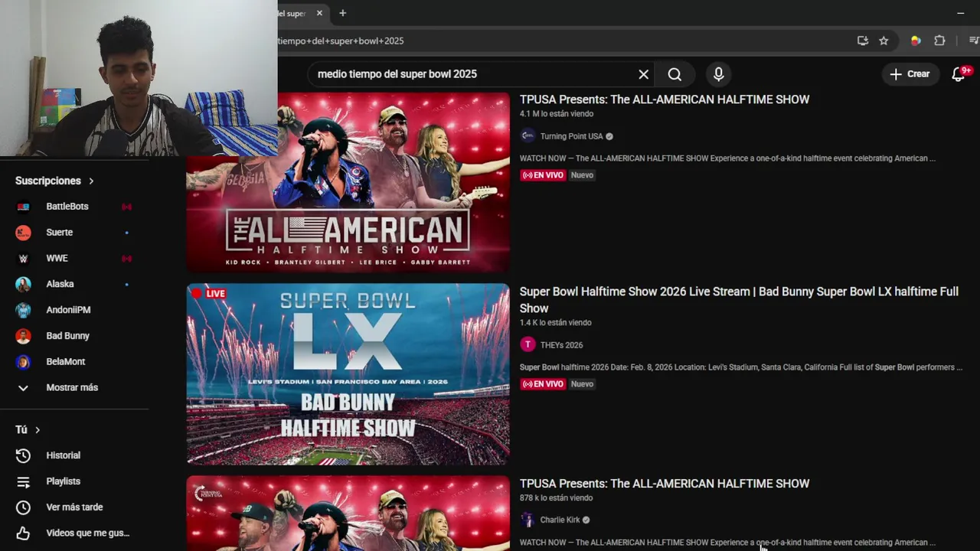Expand subscriptions with Mostrar más
Screen dimensions: 980x551
tap(74, 388)
